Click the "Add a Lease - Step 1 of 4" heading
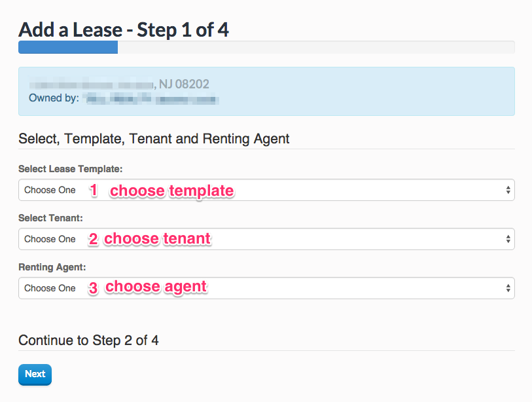532x402 pixels. point(124,29)
